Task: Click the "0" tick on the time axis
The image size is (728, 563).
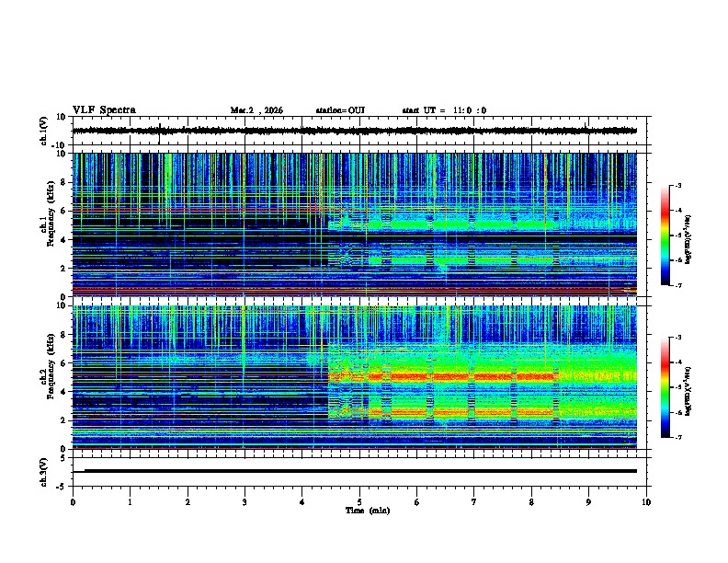Action: 73,502
